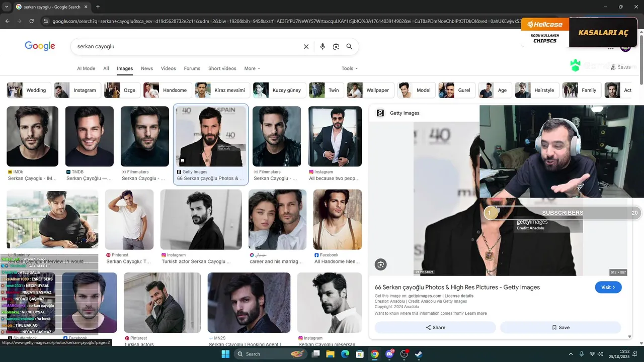644x362 pixels.
Task: Filter images by Hairstyle chip
Action: (x=537, y=90)
